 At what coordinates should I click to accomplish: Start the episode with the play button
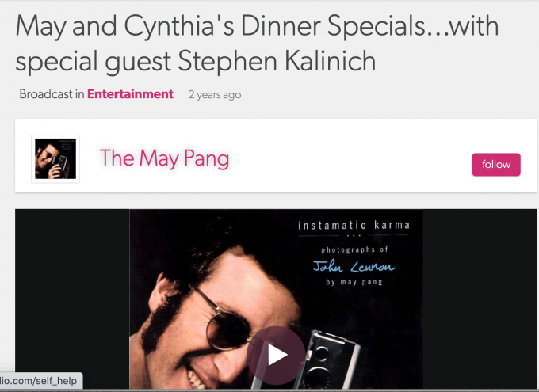pyautogui.click(x=276, y=356)
